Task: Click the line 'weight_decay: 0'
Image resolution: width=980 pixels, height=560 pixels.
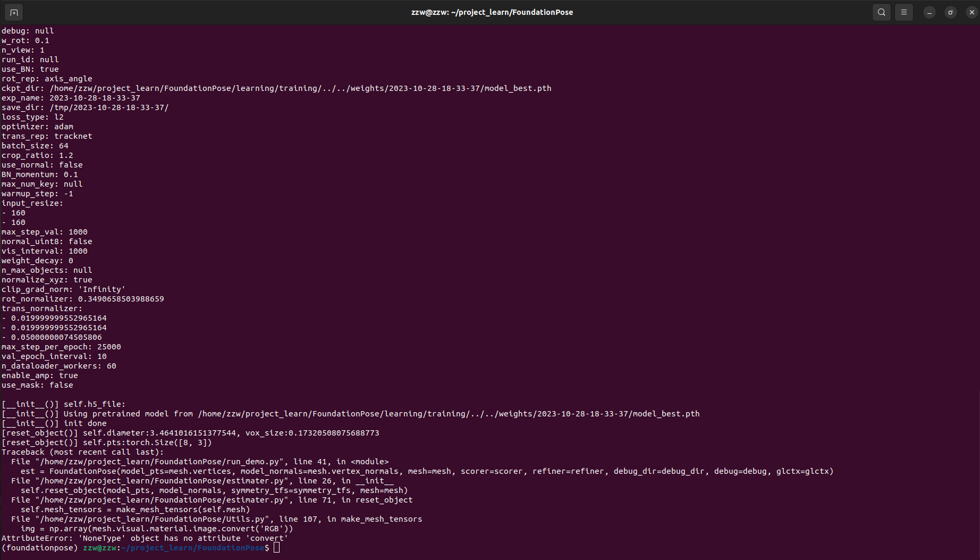Action: click(37, 261)
